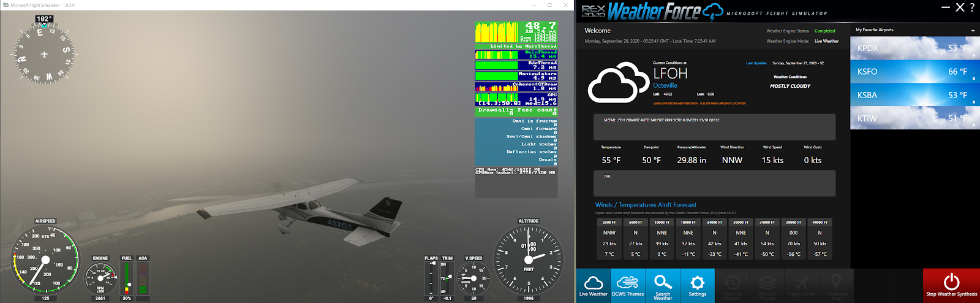Image resolution: width=980 pixels, height=303 pixels.
Task: Maximize the Microsoft Flight Simulator window
Action: [x=549, y=5]
